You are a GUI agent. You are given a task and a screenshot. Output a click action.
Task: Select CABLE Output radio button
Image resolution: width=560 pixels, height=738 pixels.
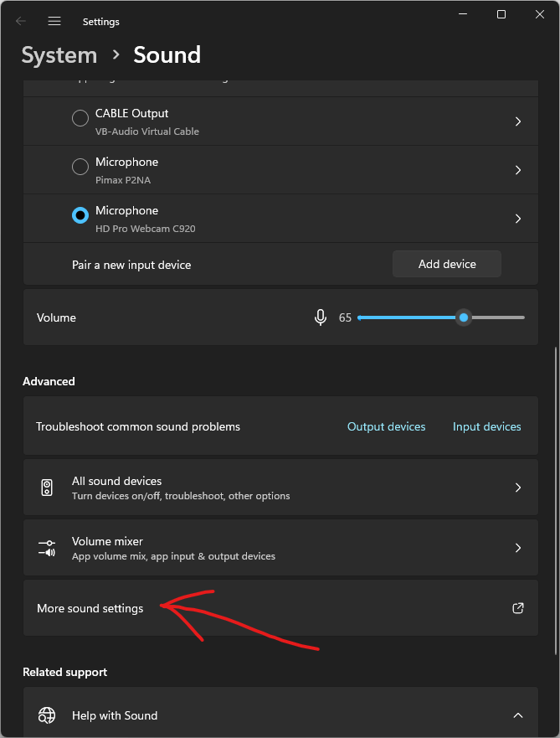tap(80, 119)
